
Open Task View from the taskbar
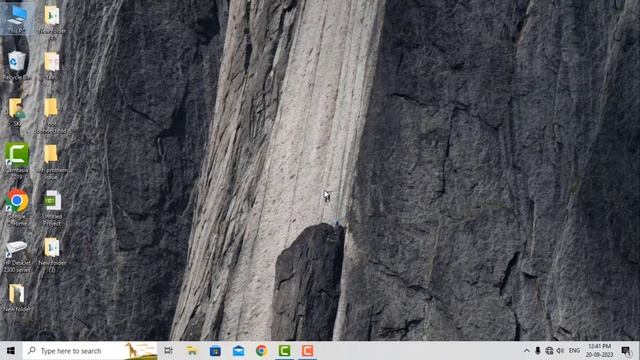tap(168, 351)
